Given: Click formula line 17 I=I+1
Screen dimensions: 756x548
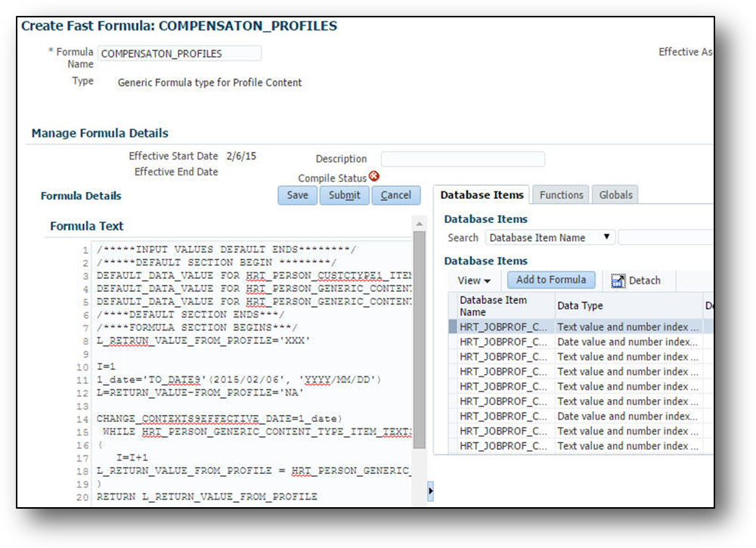Looking at the screenshot, I should pos(132,458).
